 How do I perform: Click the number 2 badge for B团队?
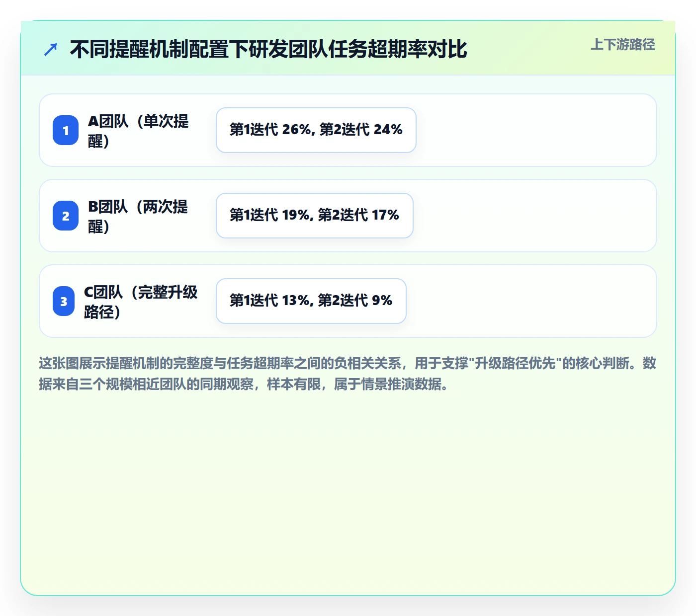pos(66,216)
